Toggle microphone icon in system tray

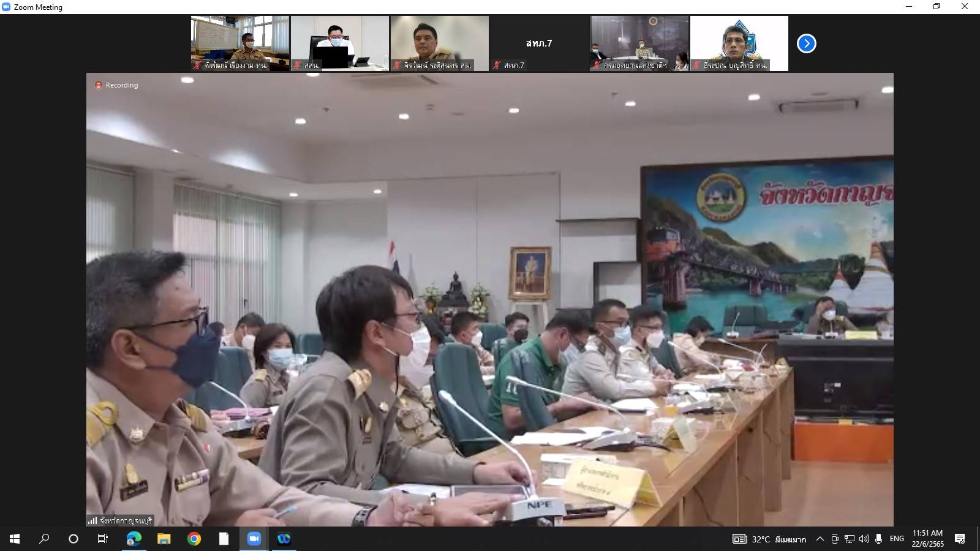click(x=878, y=539)
